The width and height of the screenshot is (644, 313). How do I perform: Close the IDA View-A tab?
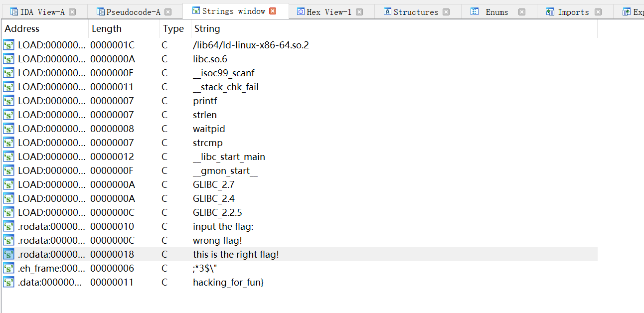click(x=73, y=12)
